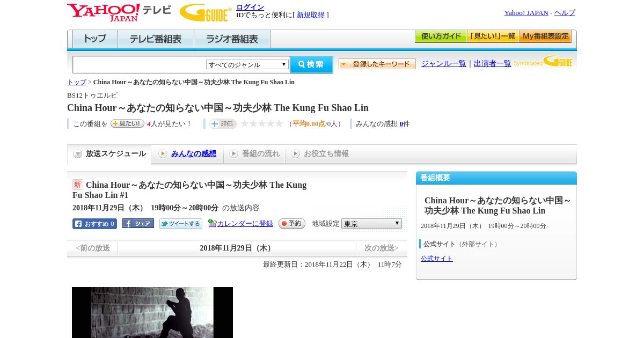Open the 出演者一覧 link

pyautogui.click(x=493, y=64)
